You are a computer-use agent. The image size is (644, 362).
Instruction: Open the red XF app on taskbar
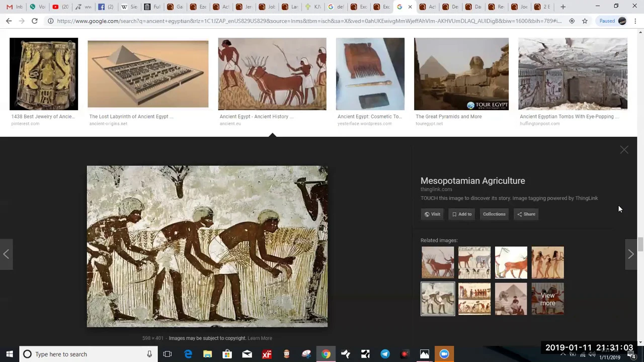click(267, 354)
